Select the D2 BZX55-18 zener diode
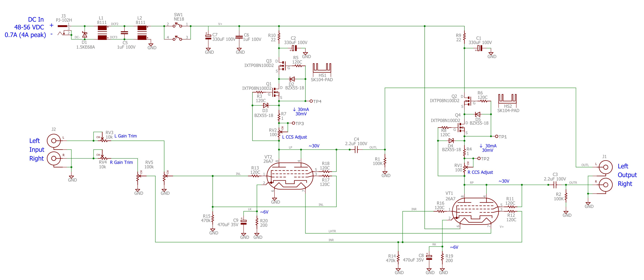 (x=292, y=79)
